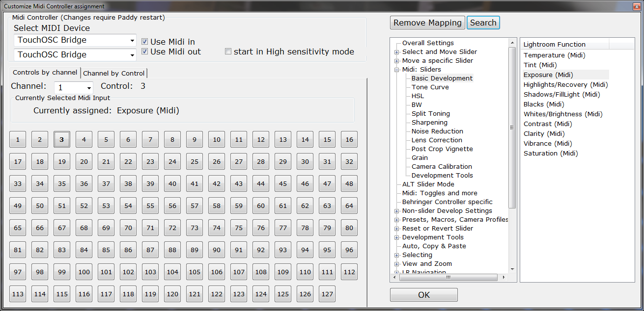Collapse the Midi: Sliders tree node
The image size is (644, 311).
[397, 70]
